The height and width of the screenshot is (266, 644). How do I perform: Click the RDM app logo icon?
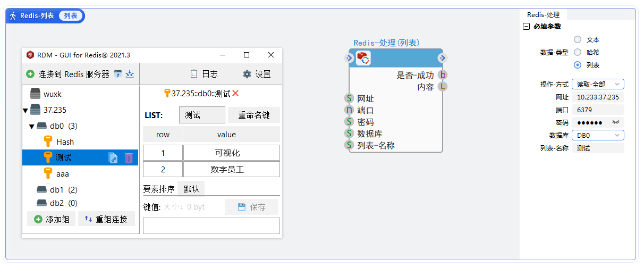[30, 55]
